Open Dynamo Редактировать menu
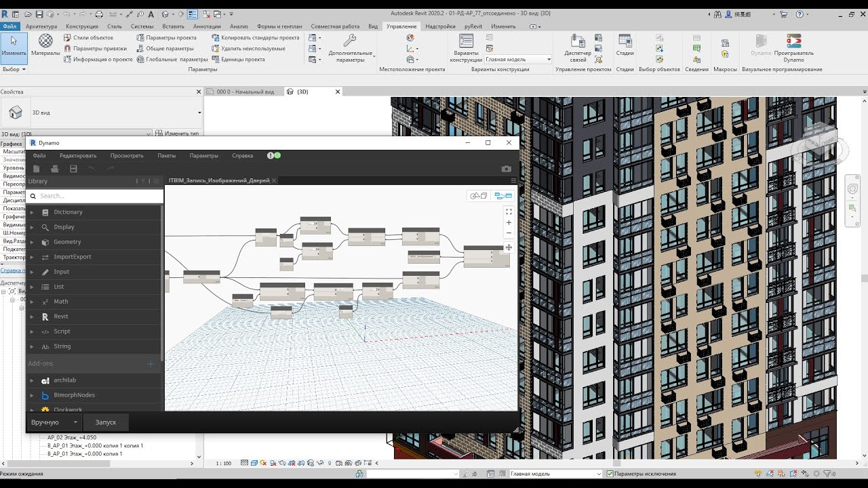 pos(78,156)
